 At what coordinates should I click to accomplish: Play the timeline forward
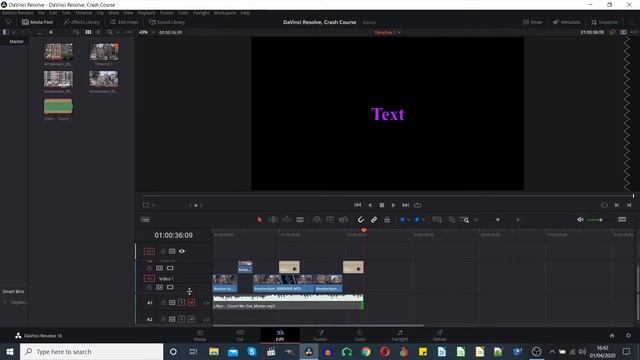pos(393,205)
